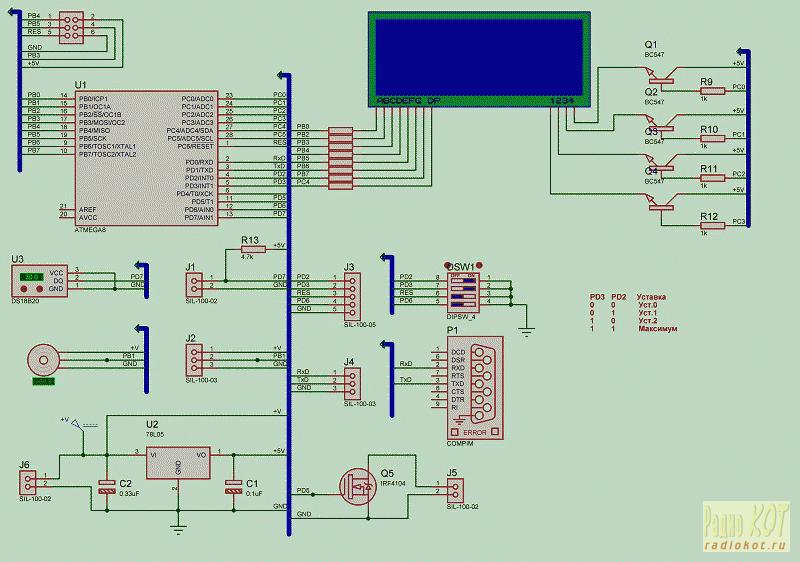Select capacitor C2 0.33uF symbol
Image resolution: width=800 pixels, height=562 pixels.
click(x=107, y=487)
